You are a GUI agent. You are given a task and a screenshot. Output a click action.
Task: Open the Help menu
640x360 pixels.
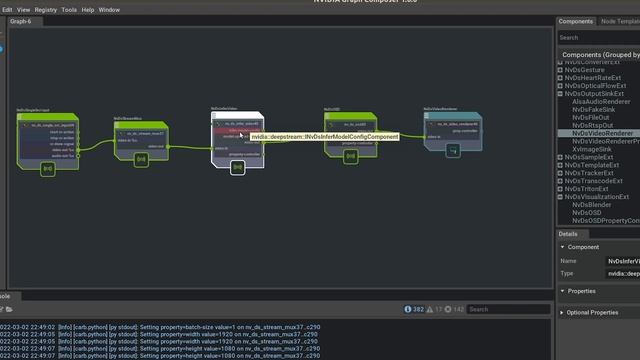(x=88, y=10)
